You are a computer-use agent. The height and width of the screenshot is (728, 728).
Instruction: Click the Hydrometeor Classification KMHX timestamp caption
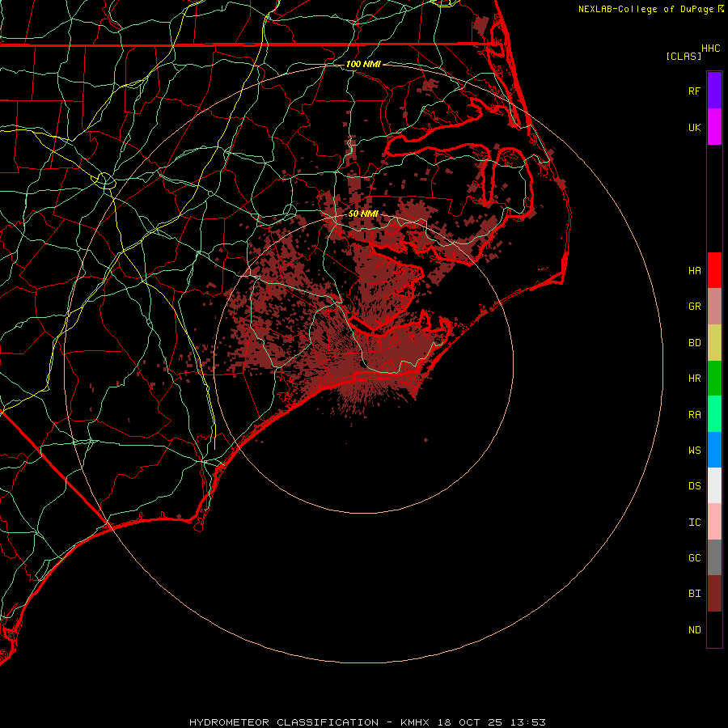pos(367,722)
